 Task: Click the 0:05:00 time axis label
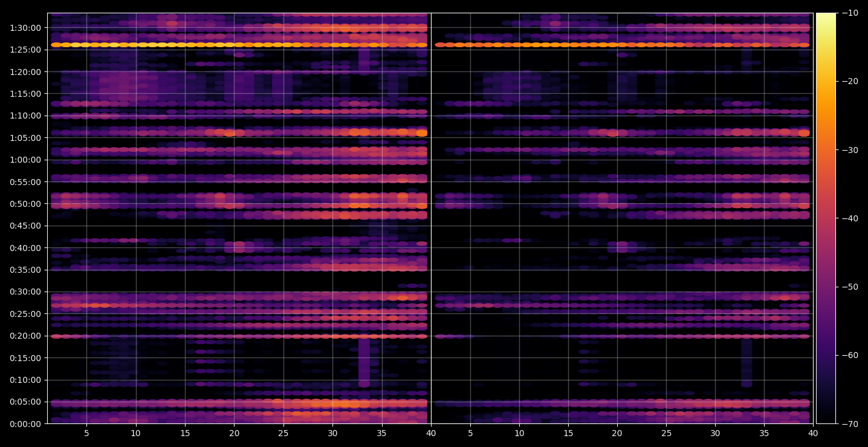click(25, 402)
